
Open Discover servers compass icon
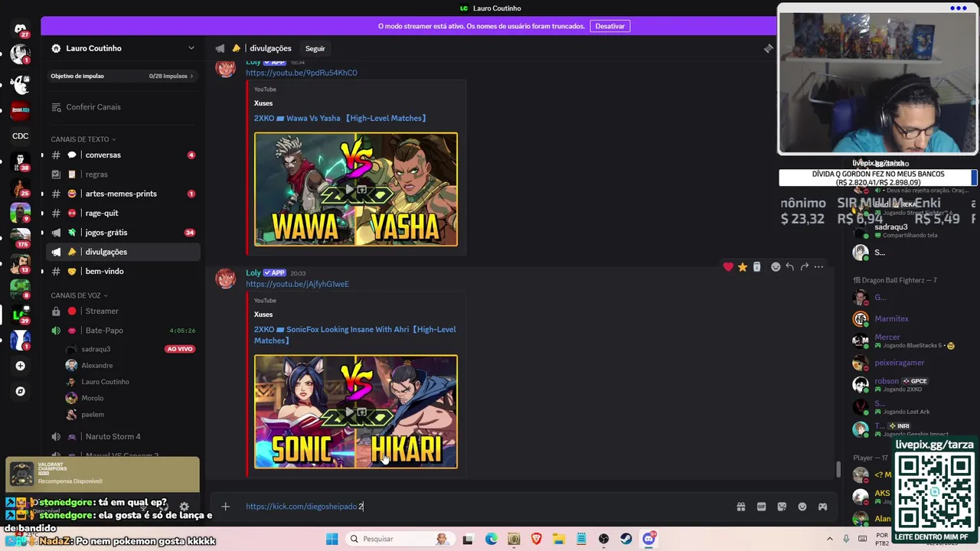pos(20,391)
